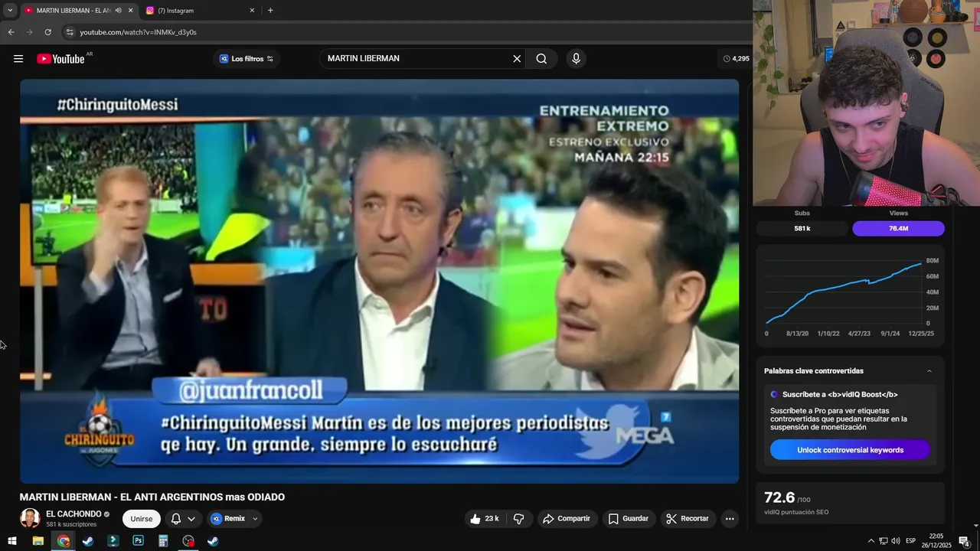The width and height of the screenshot is (980, 551).
Task: Share the video with Compartir
Action: [x=567, y=519]
